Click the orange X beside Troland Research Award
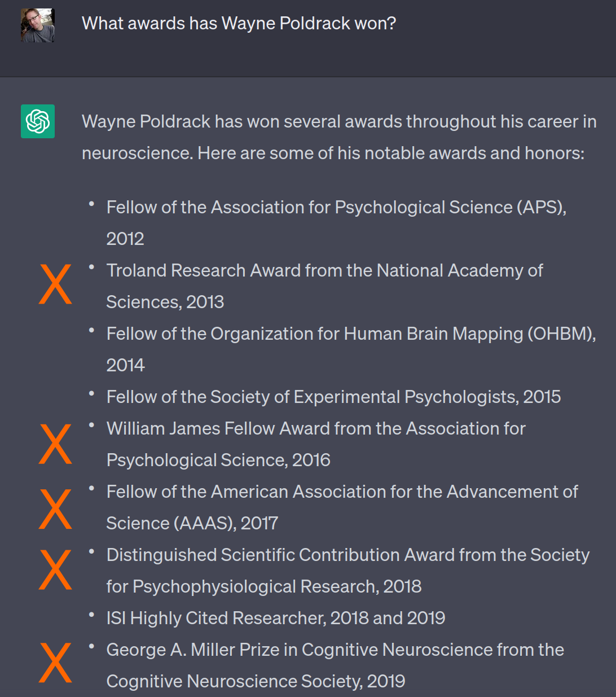Viewport: 616px width, 697px height. [x=55, y=284]
